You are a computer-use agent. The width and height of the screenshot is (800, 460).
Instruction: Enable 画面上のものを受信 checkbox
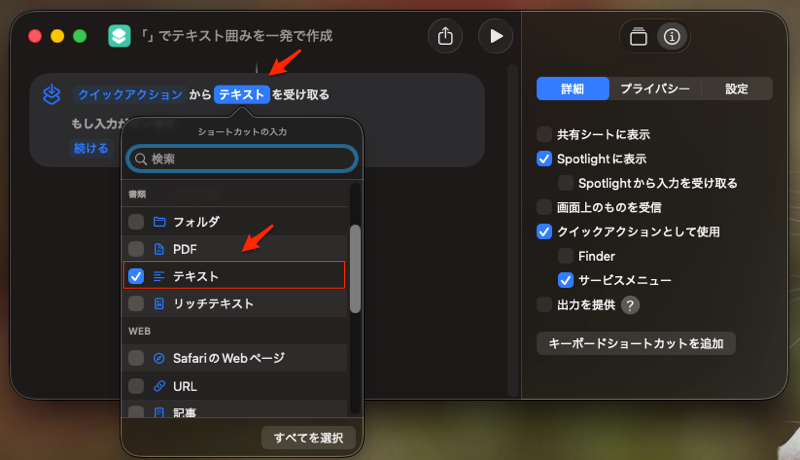coord(544,208)
